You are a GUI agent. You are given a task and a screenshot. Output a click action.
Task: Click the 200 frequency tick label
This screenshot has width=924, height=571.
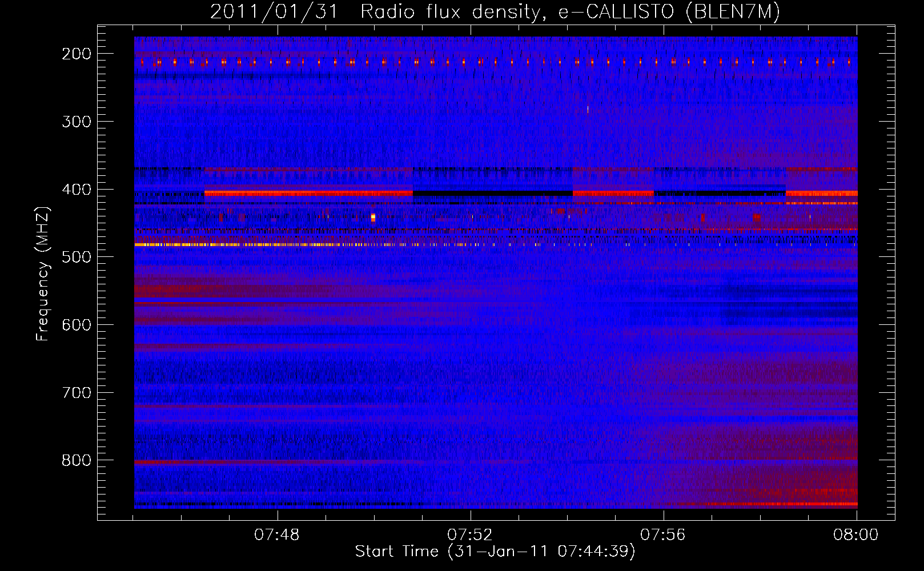click(x=76, y=54)
